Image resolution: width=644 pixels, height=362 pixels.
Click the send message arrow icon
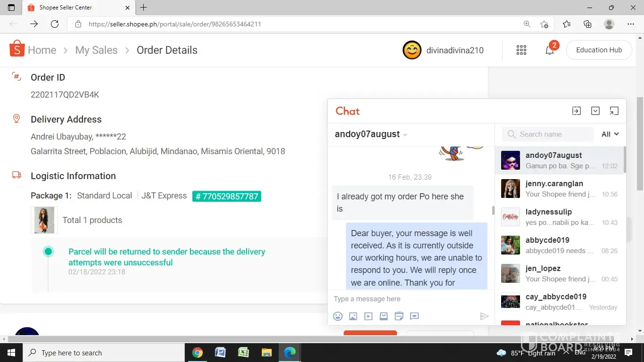(x=484, y=316)
